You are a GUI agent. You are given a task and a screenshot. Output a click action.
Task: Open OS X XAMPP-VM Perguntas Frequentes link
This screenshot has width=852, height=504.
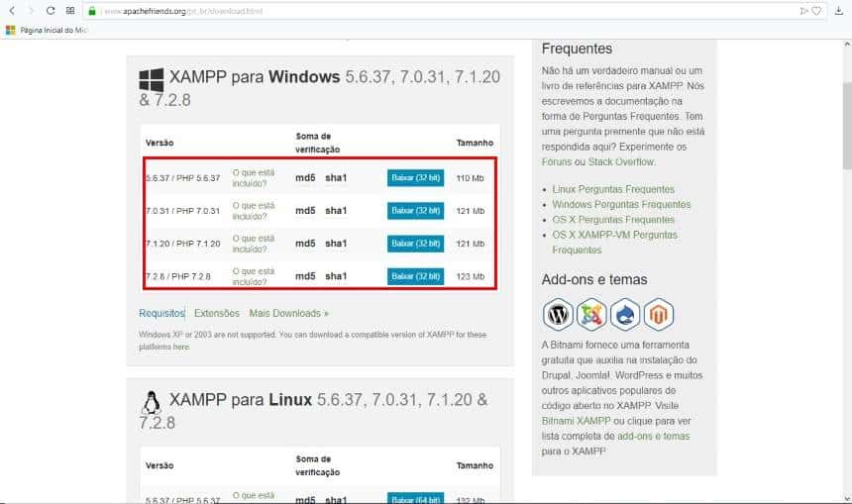[x=614, y=243]
